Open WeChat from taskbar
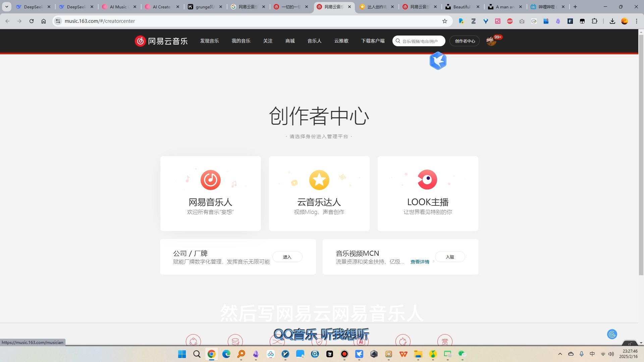The height and width of the screenshot is (362, 644). pyautogui.click(x=462, y=354)
